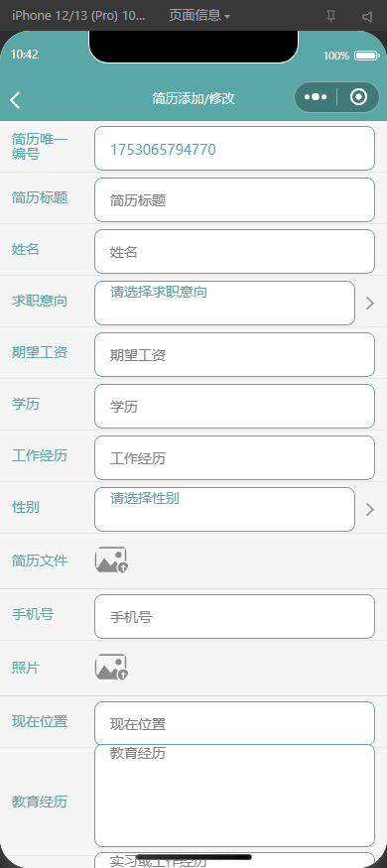Open the three-dots mini program menu
Screen dimensions: 387x868
point(315,97)
